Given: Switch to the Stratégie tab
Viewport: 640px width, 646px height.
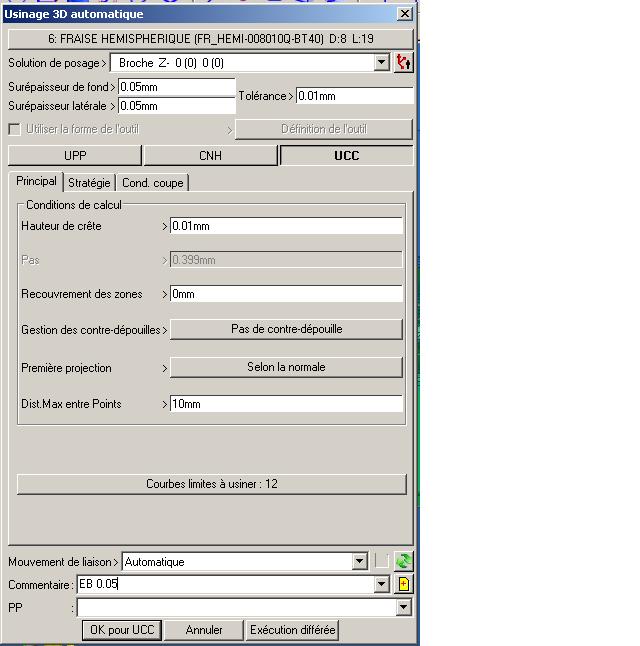Looking at the screenshot, I should (89, 183).
